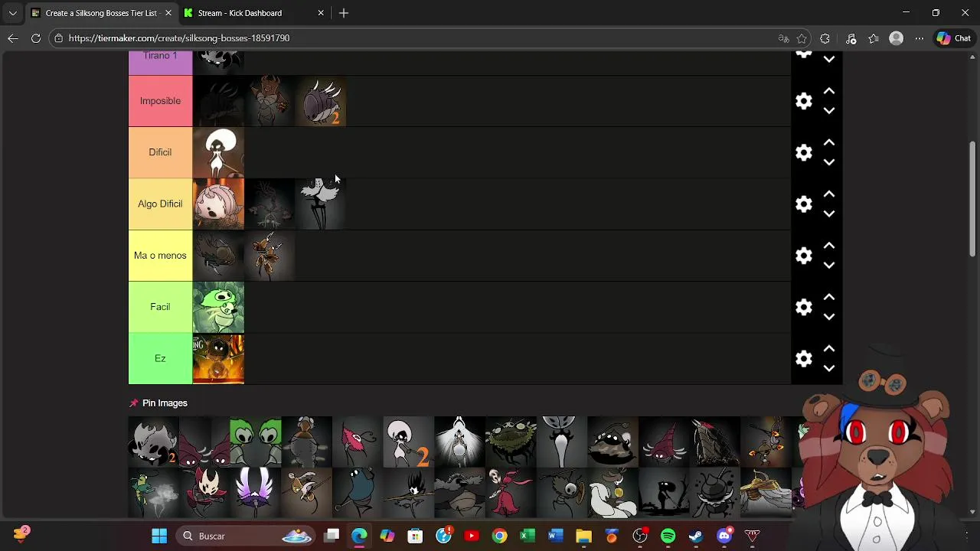Image resolution: width=980 pixels, height=551 pixels.
Task: Move Facil tier down with arrow
Action: pos(828,317)
